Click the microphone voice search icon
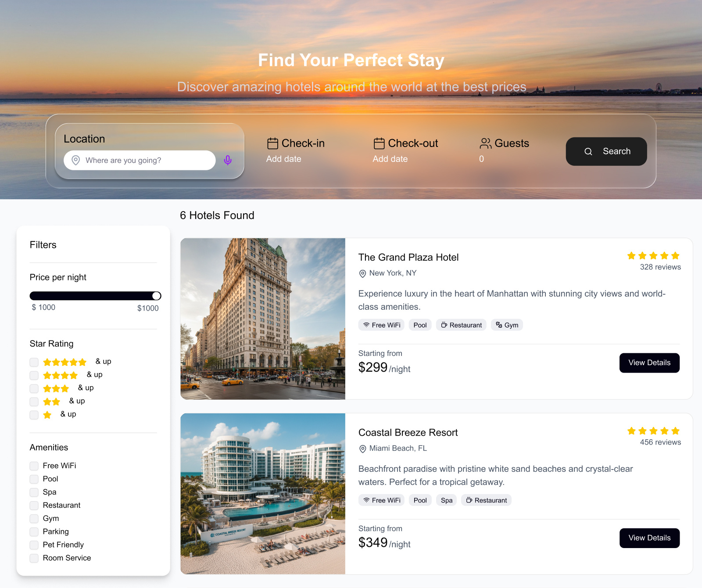The image size is (702, 588). tap(228, 160)
